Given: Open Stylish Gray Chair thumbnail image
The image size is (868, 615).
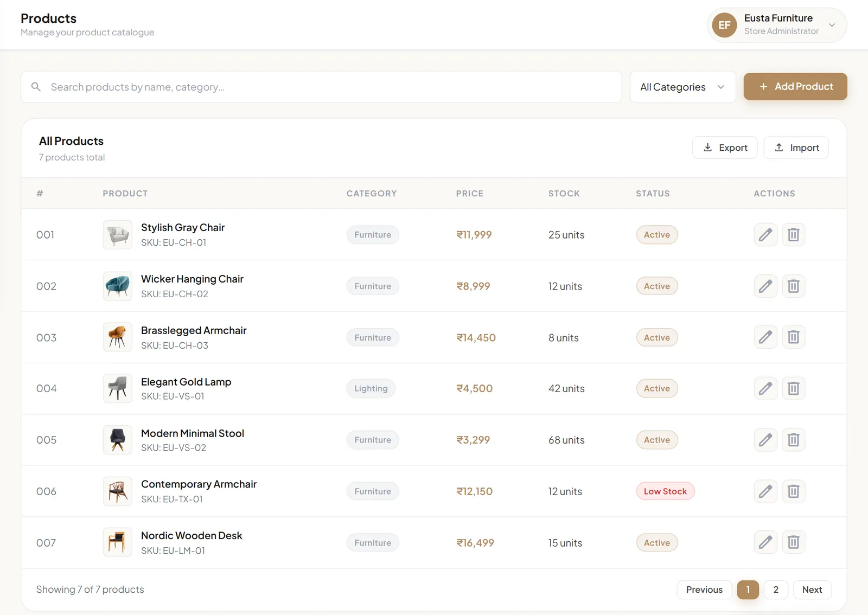Looking at the screenshot, I should pyautogui.click(x=118, y=235).
